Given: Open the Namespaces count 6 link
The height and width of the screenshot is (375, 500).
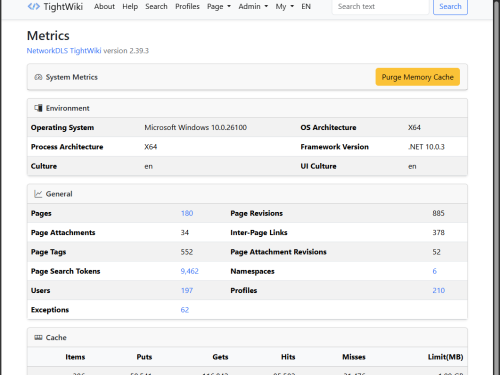Looking at the screenshot, I should tap(435, 271).
